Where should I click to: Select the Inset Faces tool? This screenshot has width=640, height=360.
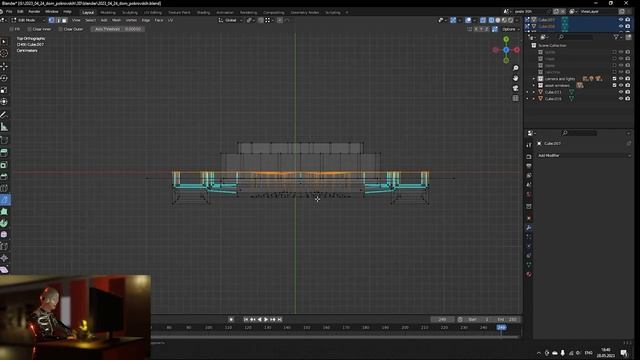[4, 165]
